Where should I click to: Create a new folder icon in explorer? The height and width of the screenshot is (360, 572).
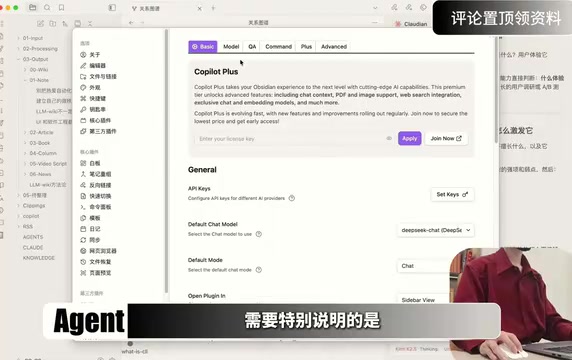pos(53,23)
